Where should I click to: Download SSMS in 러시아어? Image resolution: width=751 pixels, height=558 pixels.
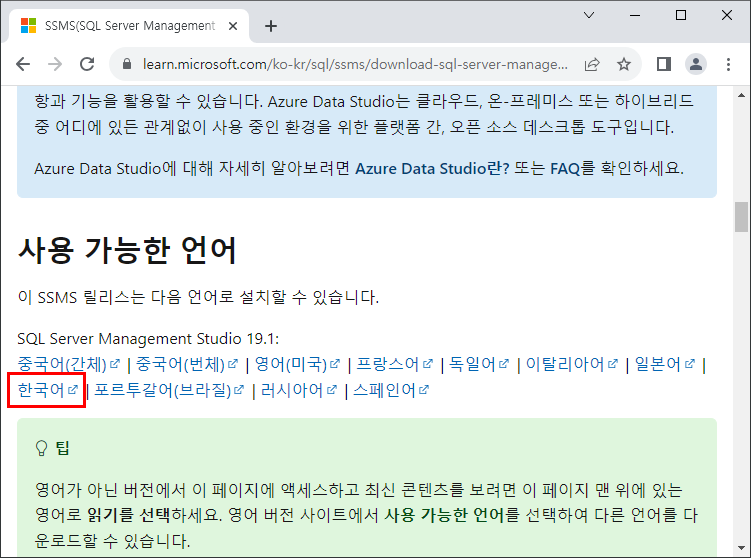[x=299, y=390]
